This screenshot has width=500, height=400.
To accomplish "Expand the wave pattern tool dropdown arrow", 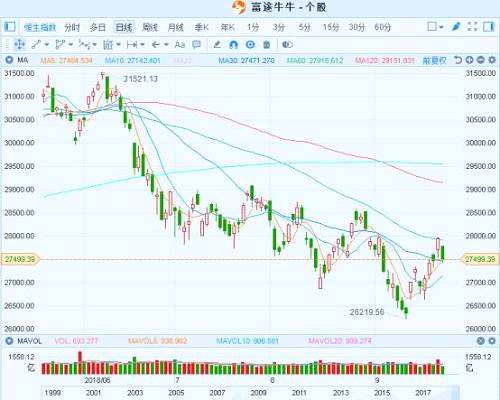I will click(x=95, y=44).
